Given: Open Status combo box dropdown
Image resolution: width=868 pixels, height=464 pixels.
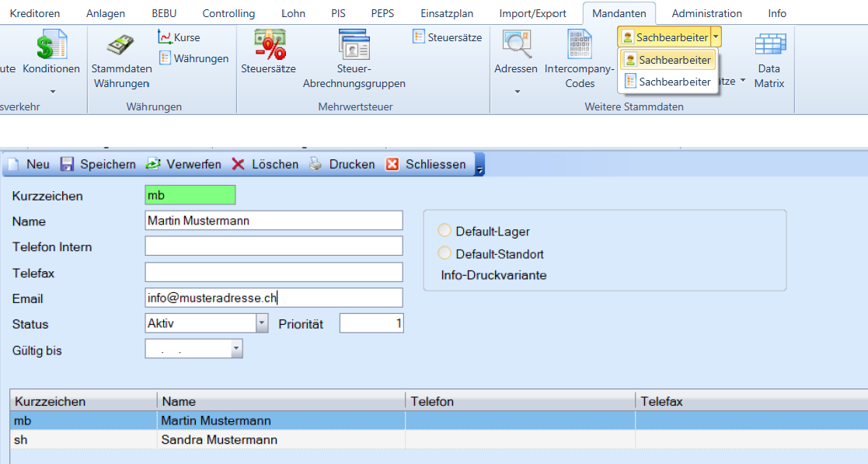Looking at the screenshot, I should point(262,323).
